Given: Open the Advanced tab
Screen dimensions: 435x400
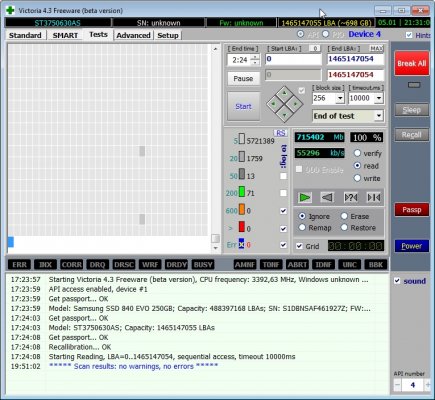Looking at the screenshot, I should [x=133, y=35].
